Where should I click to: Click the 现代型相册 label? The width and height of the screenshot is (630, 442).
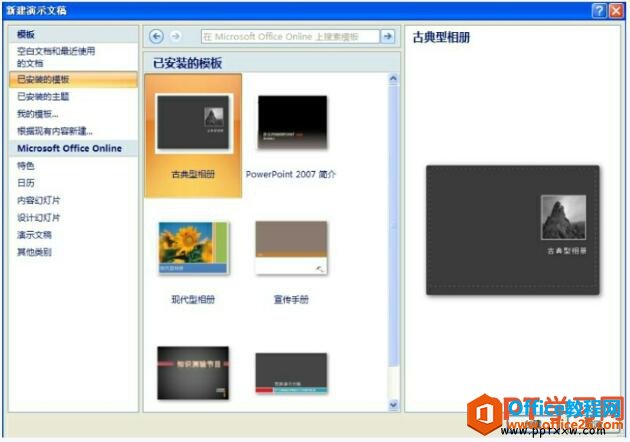193,299
